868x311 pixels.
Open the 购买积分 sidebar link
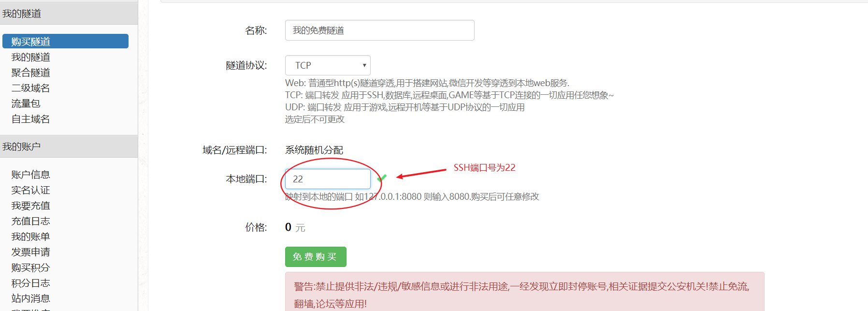tap(31, 267)
